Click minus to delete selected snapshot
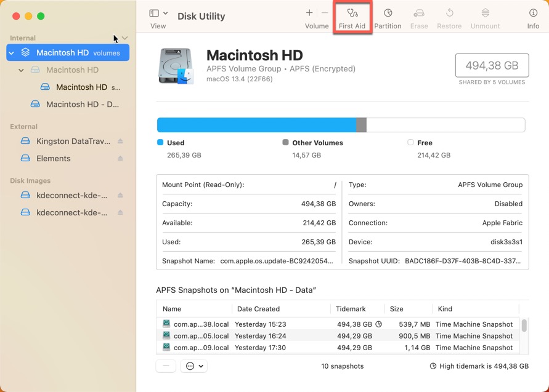Viewport: 549px width, 392px height. [x=165, y=366]
